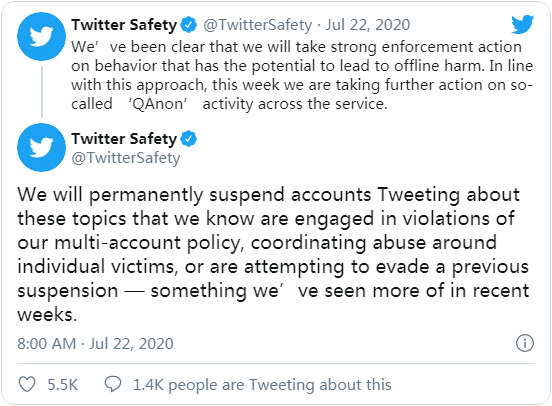Open the second Twitter Safety display name
The width and height of the screenshot is (552, 406).
click(x=124, y=138)
